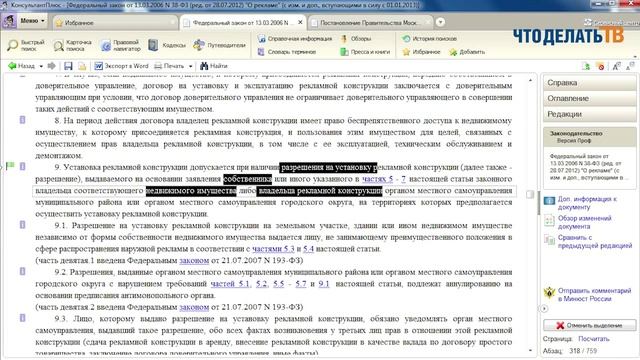Click the note icon beside paragraph 9.2

(x=22, y=271)
